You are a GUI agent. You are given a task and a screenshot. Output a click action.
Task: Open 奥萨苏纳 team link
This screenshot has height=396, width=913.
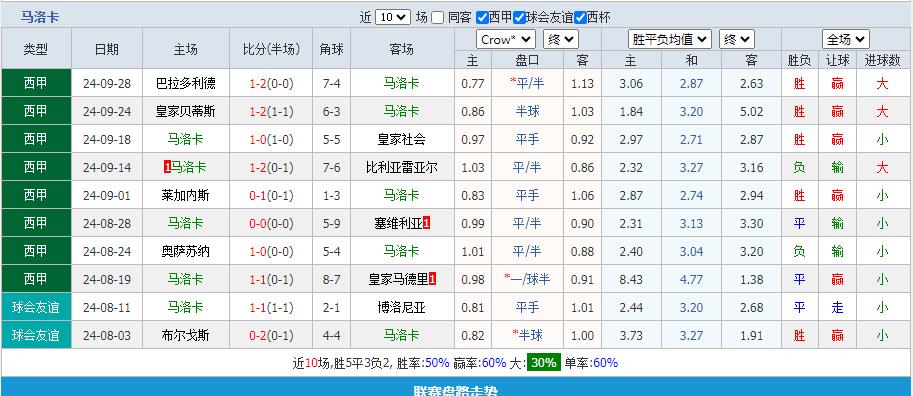[186, 251]
